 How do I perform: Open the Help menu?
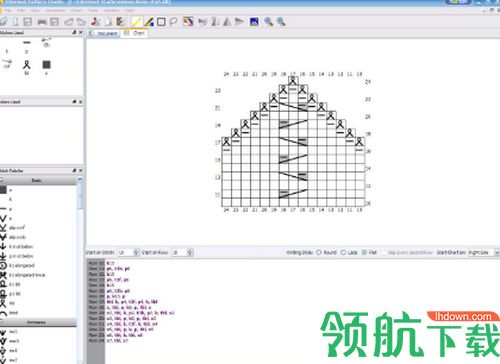[x=129, y=10]
